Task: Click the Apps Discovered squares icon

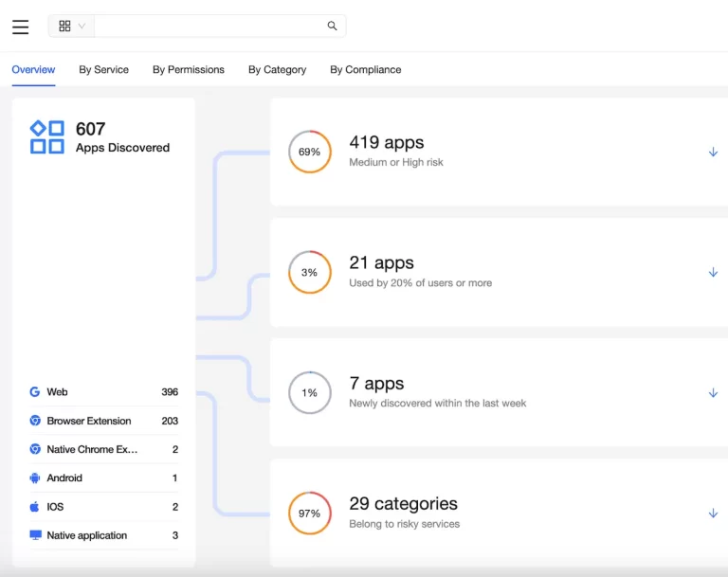Action: point(47,136)
